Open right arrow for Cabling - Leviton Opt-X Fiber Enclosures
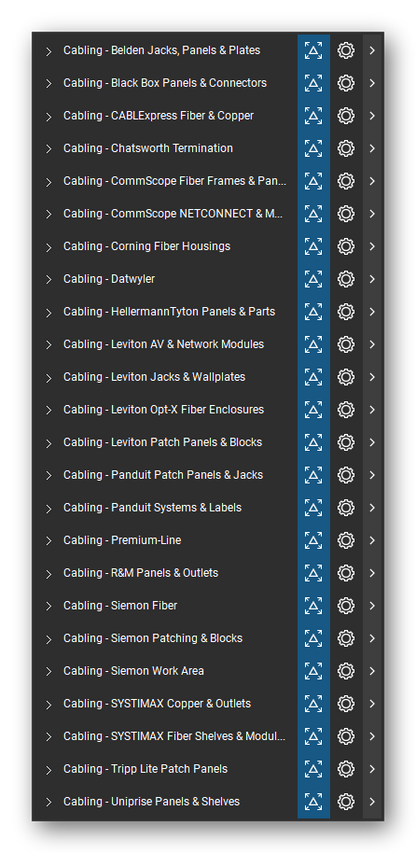The image size is (416, 853). tap(372, 410)
